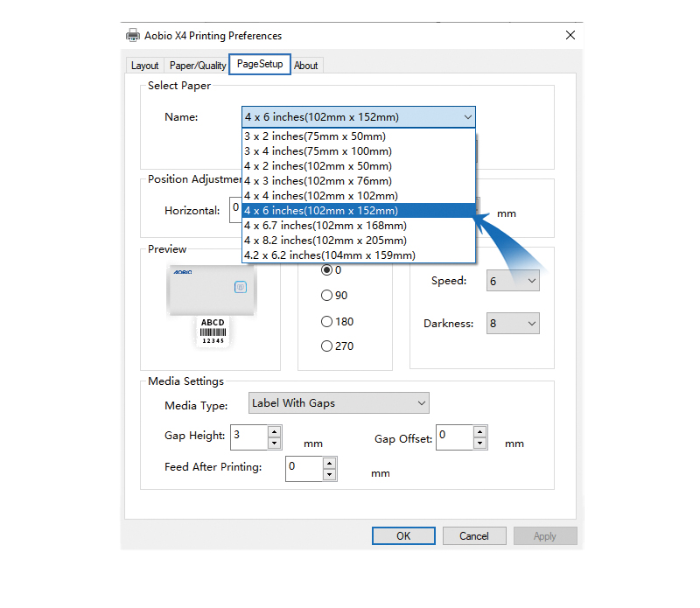Increase Gap Offset with up arrow
Image resolution: width=700 pixels, height=608 pixels.
479,431
